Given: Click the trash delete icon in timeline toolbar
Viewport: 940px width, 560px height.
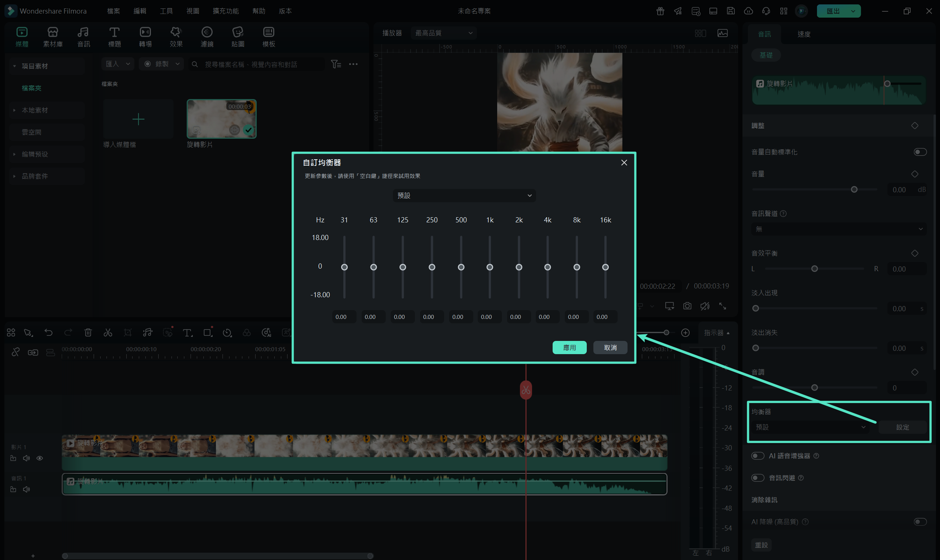Looking at the screenshot, I should [x=88, y=332].
